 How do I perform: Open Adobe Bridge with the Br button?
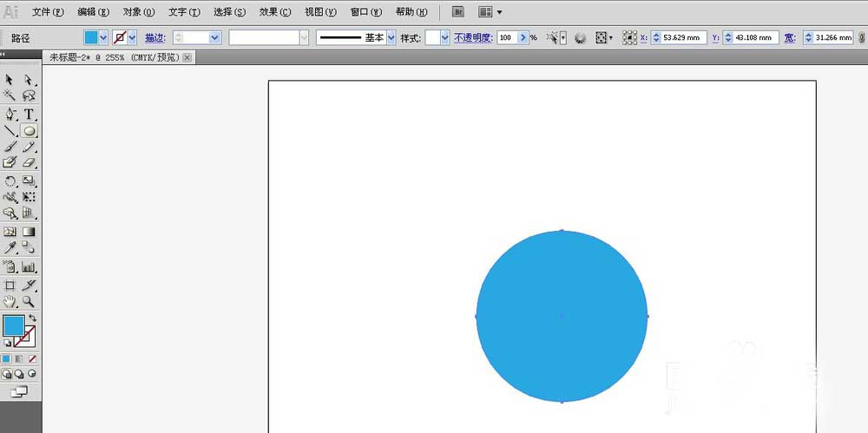click(457, 11)
